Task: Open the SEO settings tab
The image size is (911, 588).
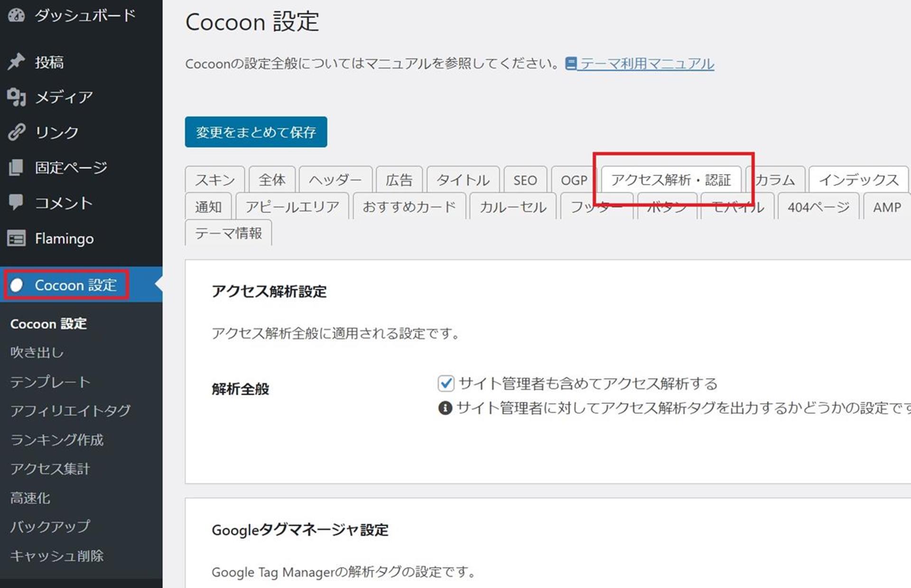Action: [525, 180]
